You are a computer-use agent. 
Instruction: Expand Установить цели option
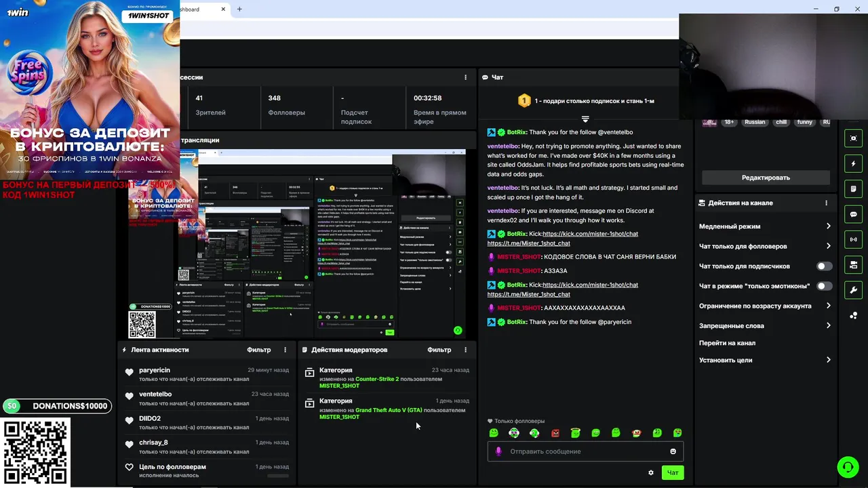pos(765,360)
